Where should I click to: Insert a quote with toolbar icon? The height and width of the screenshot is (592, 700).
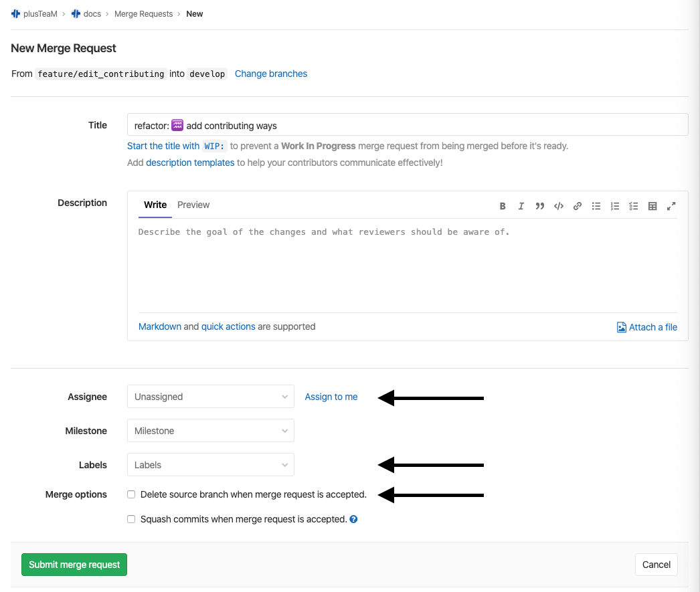539,206
